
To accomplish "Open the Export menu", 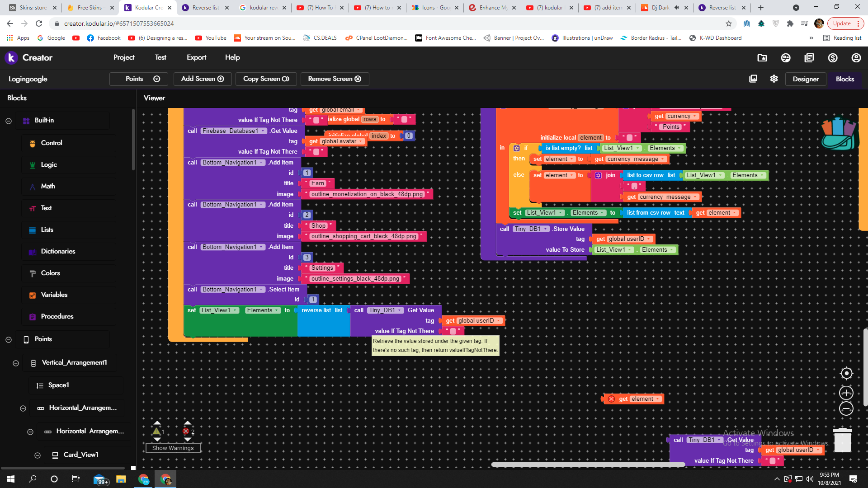I will (x=196, y=57).
